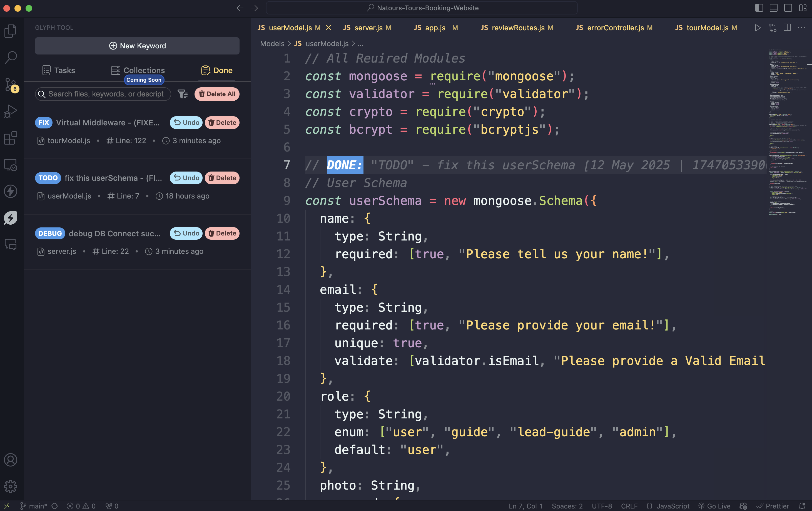Undo the FIX Virtual Middleware item
Image resolution: width=812 pixels, height=511 pixels.
tap(186, 122)
